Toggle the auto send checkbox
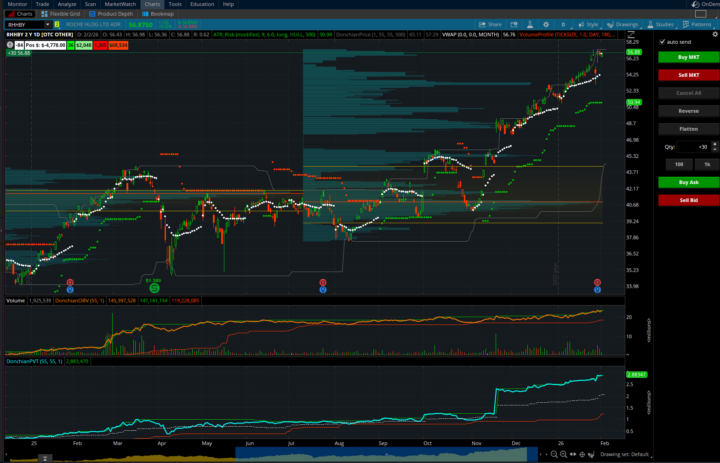The image size is (720, 463). pyautogui.click(x=662, y=42)
